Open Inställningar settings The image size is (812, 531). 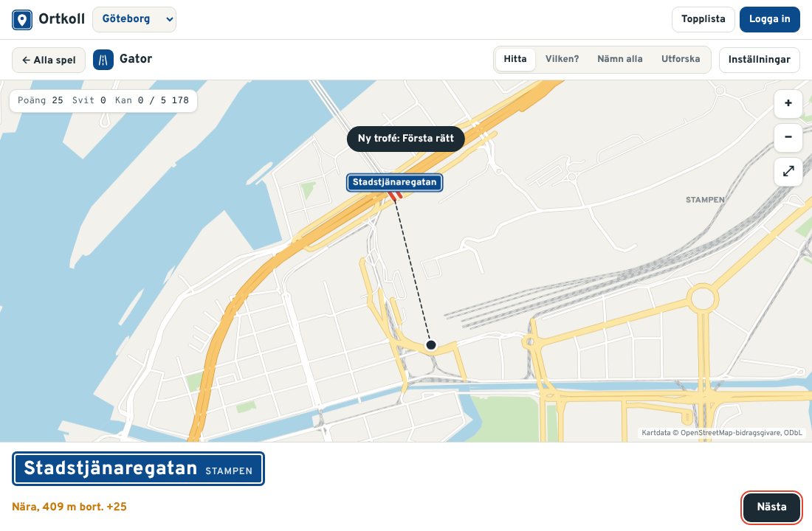759,60
